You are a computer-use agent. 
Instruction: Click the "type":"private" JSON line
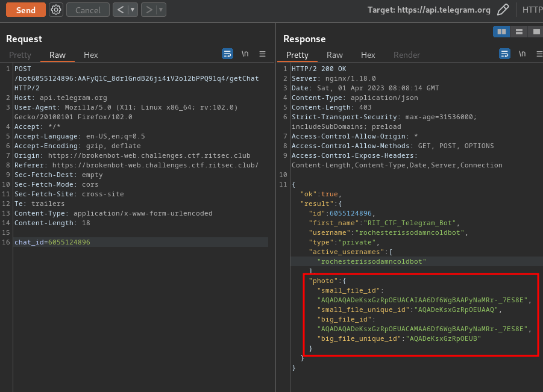[x=344, y=242]
